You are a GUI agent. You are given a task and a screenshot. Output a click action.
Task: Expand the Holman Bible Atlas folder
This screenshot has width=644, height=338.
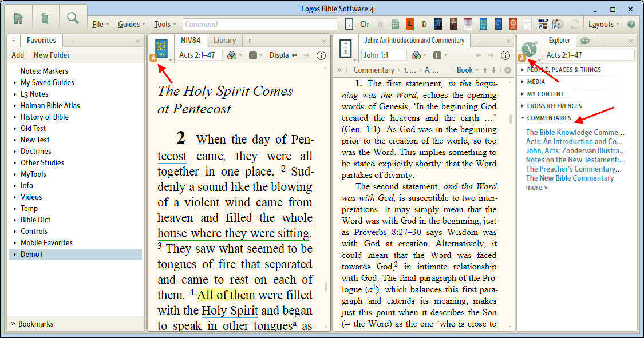coord(15,106)
